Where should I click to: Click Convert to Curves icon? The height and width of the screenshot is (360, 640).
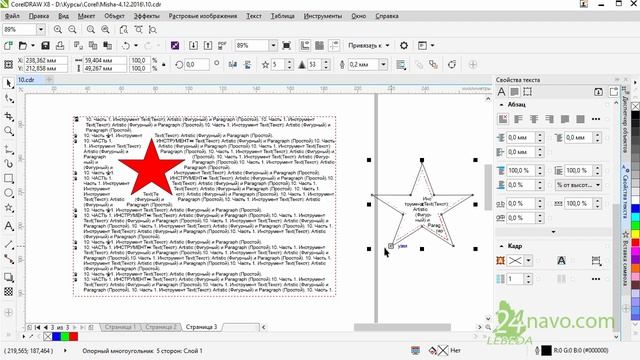click(452, 64)
